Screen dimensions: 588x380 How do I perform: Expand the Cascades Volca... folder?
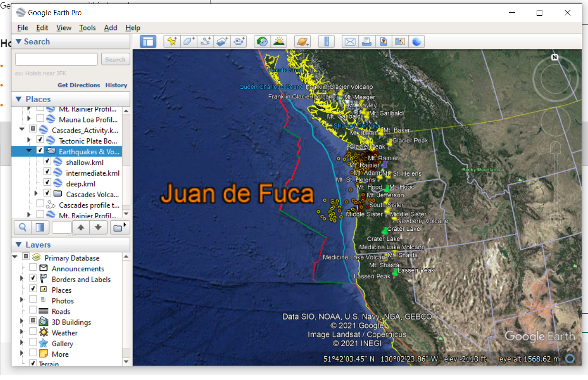pyautogui.click(x=36, y=194)
